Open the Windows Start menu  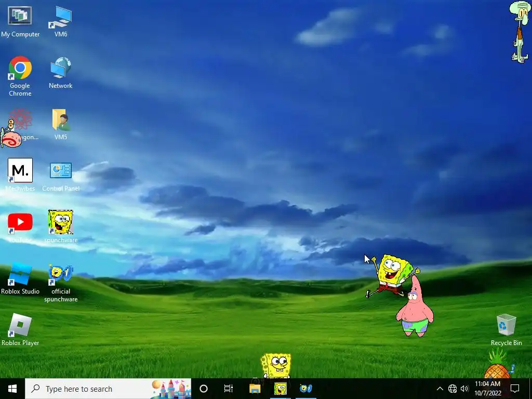pyautogui.click(x=12, y=389)
